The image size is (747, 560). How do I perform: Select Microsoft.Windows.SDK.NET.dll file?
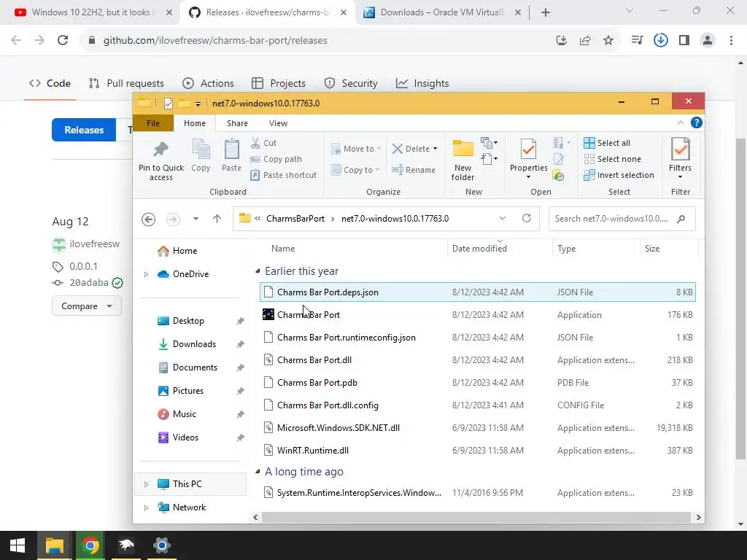[478, 427]
